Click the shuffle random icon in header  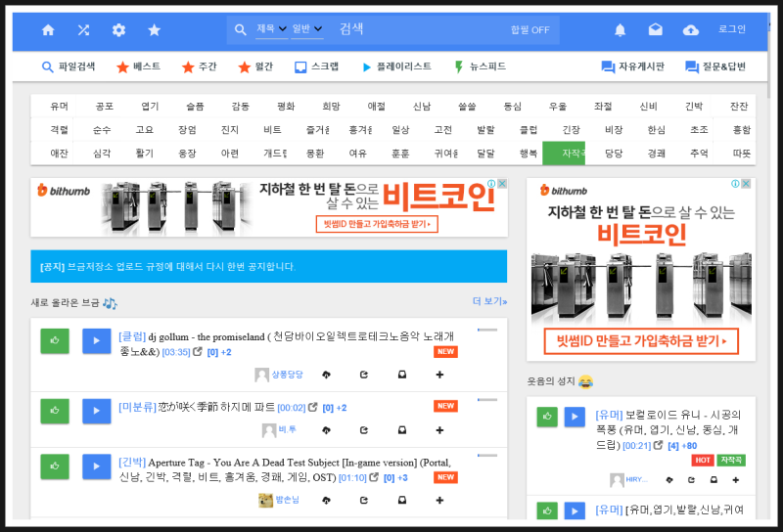pyautogui.click(x=83, y=30)
